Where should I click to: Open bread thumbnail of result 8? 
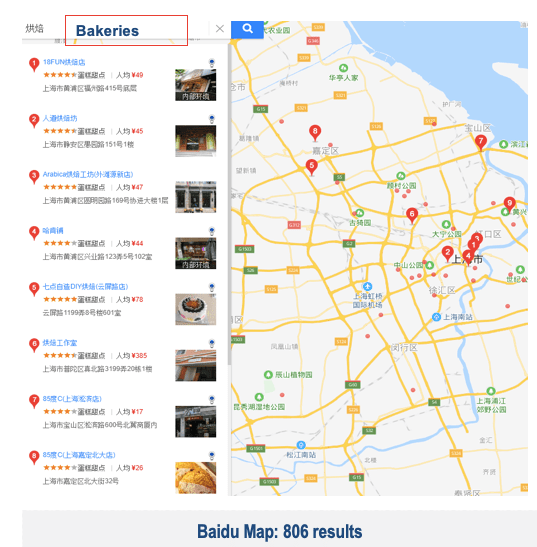pos(195,478)
